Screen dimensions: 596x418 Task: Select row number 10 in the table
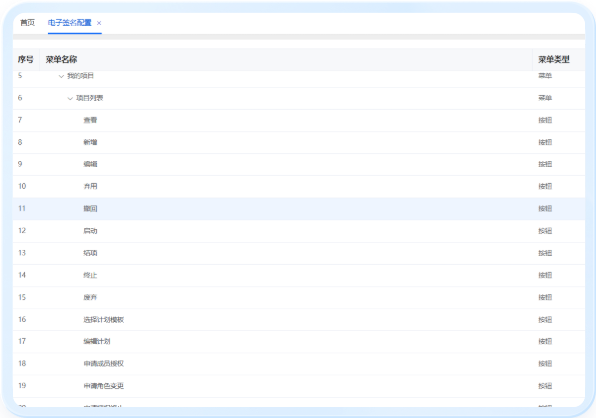coord(299,187)
